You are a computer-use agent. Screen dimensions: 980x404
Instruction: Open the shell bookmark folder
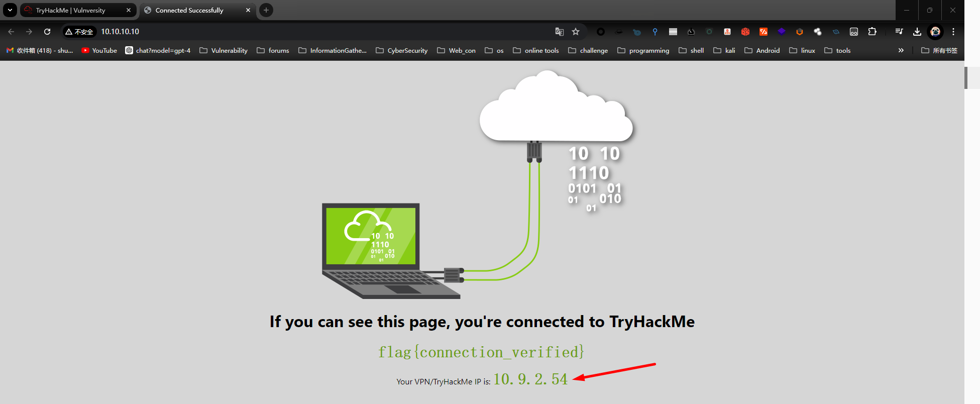(x=691, y=50)
